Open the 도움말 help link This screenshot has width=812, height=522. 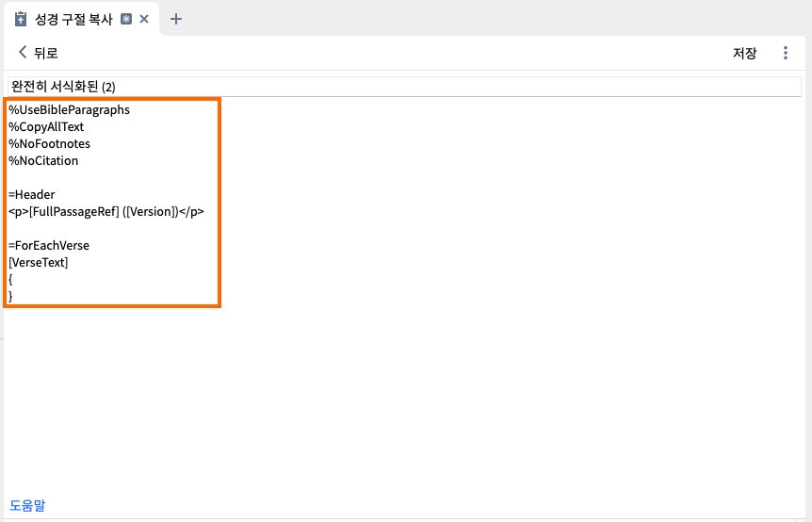point(27,505)
